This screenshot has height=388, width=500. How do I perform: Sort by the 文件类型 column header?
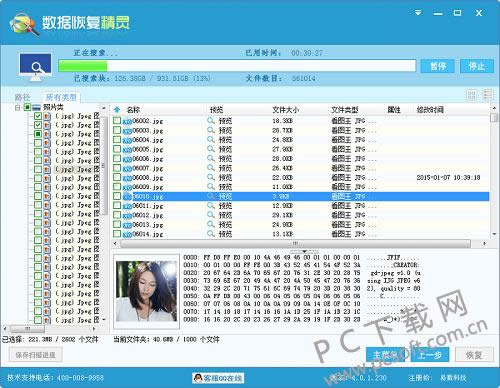344,110
